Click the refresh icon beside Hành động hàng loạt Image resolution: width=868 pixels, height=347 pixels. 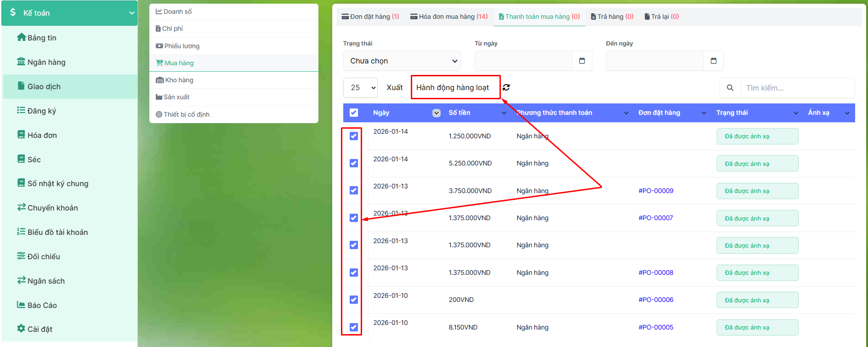[506, 87]
